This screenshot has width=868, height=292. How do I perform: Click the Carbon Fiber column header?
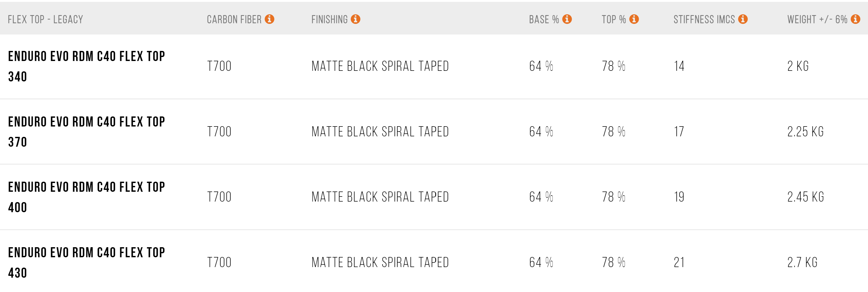(234, 20)
